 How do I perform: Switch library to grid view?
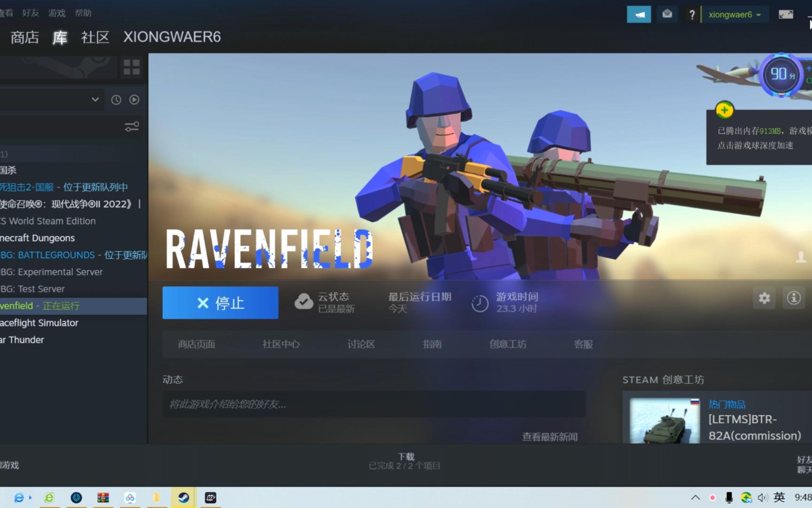(132, 67)
